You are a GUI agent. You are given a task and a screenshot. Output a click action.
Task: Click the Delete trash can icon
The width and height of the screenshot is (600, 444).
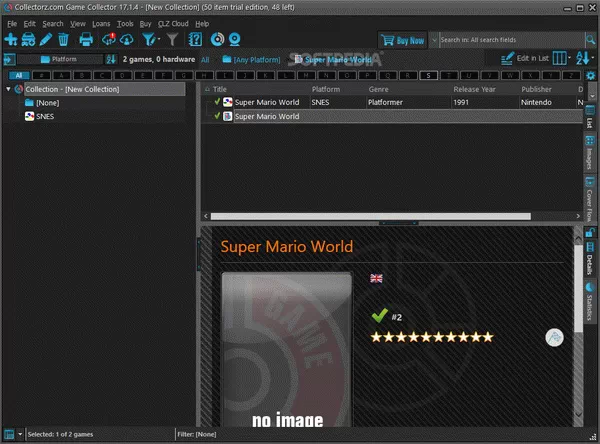[x=64, y=40]
